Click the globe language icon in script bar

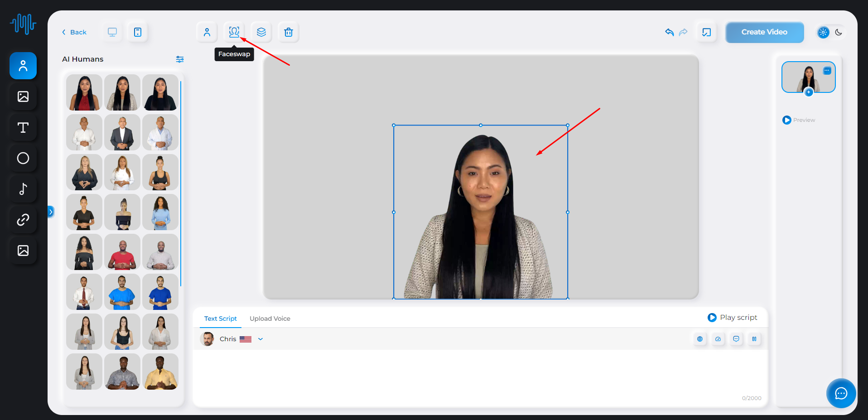click(x=700, y=339)
